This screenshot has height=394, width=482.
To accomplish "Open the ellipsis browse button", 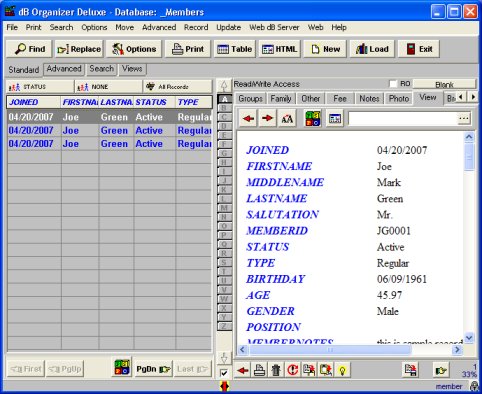I will point(464,118).
